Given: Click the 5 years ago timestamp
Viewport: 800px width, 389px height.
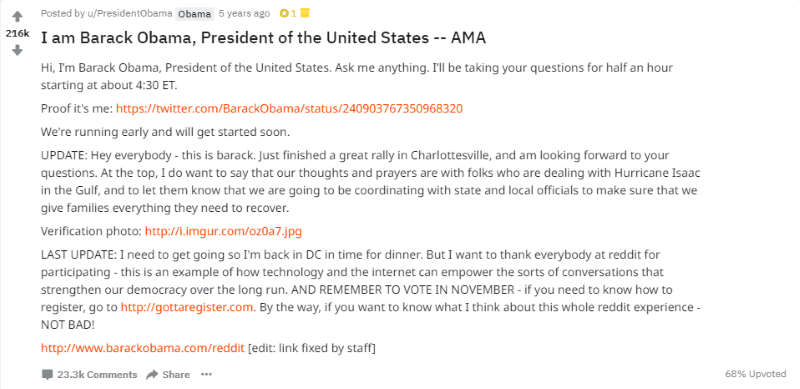Looking at the screenshot, I should click(244, 14).
